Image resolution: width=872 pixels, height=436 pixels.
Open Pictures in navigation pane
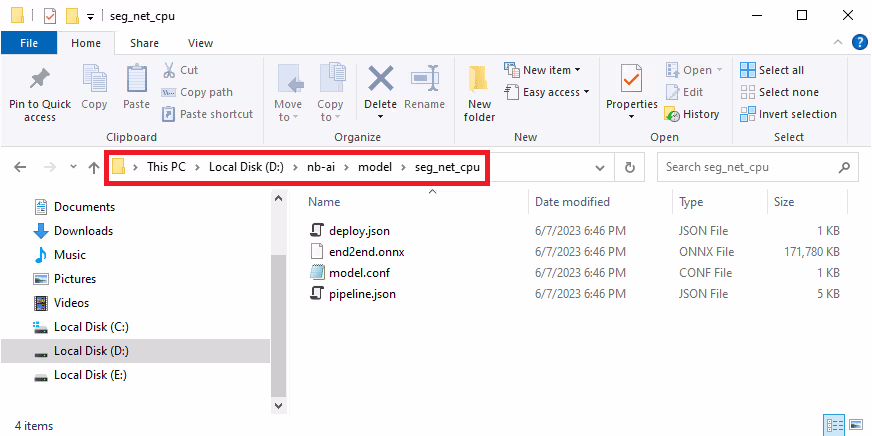[65, 279]
